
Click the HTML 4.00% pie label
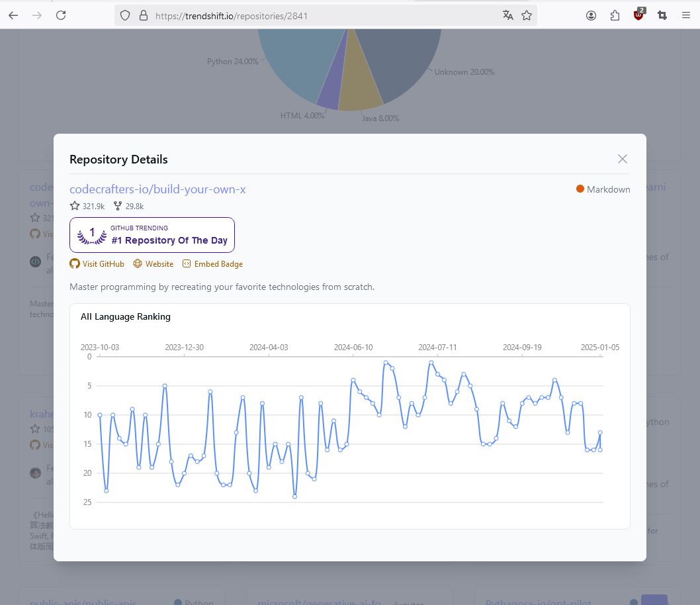click(x=302, y=116)
